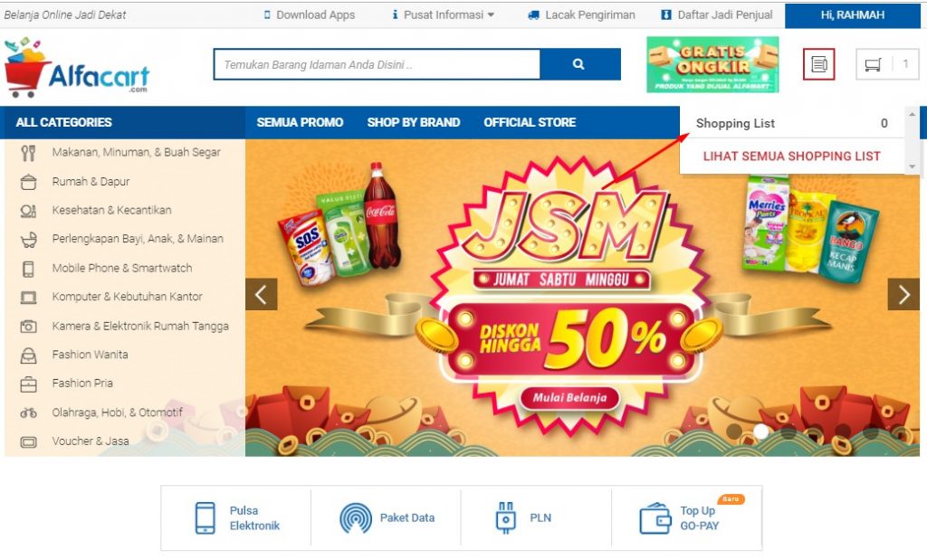Screen dimensions: 927x560
Task: Click LIHAT SEMUA SHOPPING LIST link
Action: pyautogui.click(x=791, y=156)
